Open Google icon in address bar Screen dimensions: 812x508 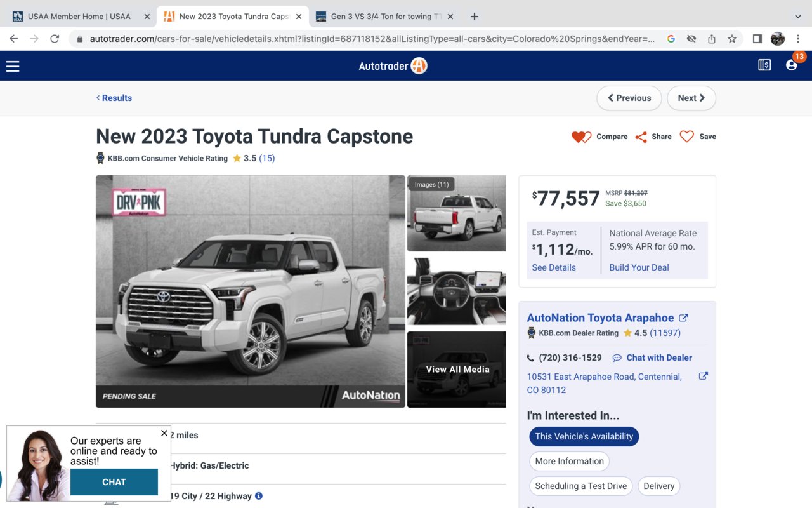(x=671, y=39)
